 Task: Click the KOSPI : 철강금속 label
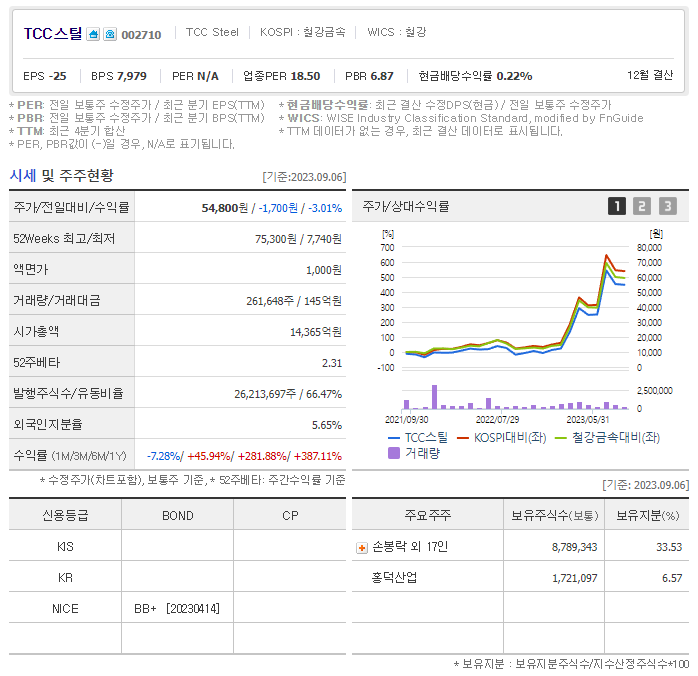(303, 32)
